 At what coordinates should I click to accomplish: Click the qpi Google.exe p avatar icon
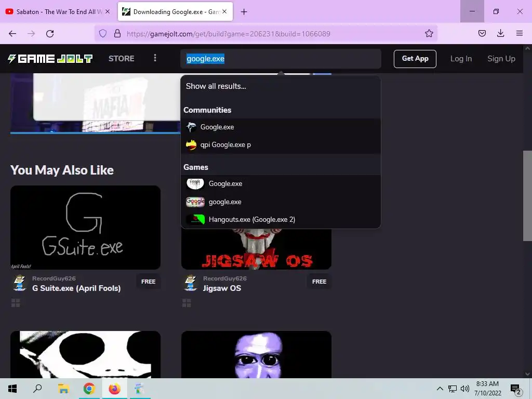pyautogui.click(x=191, y=145)
